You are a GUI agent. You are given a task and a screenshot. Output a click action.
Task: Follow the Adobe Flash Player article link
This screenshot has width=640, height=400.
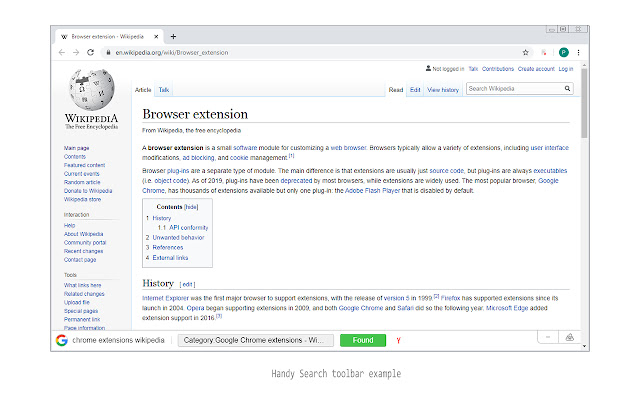pyautogui.click(x=372, y=191)
